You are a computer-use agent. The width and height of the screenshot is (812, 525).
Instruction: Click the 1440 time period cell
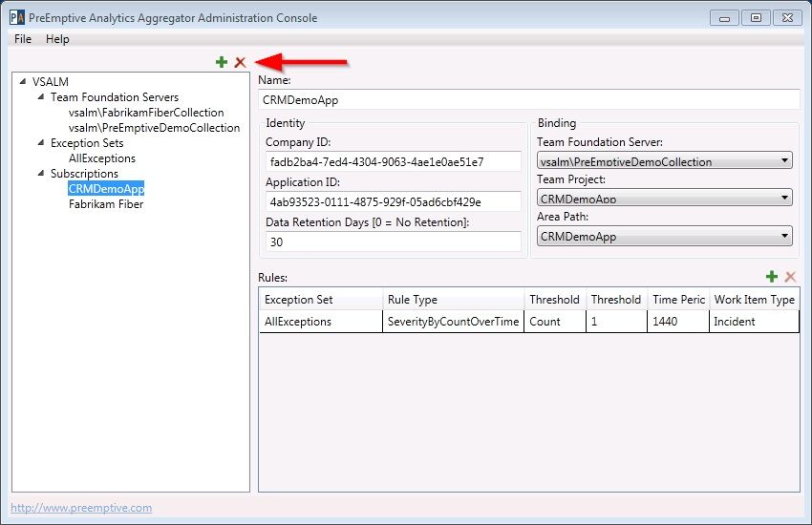678,322
